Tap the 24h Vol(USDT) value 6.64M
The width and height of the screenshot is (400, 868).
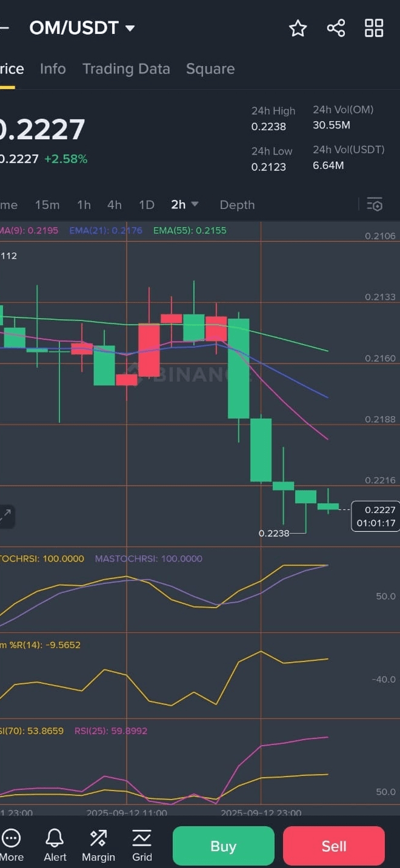point(328,165)
